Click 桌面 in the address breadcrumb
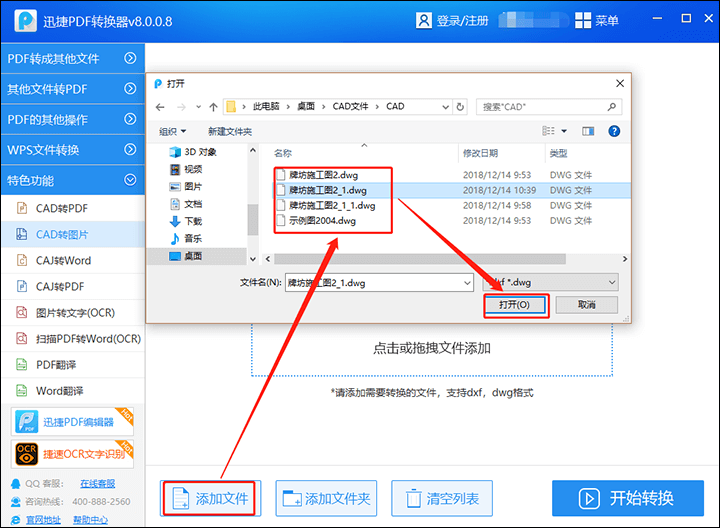The height and width of the screenshot is (528, 720). pyautogui.click(x=306, y=107)
